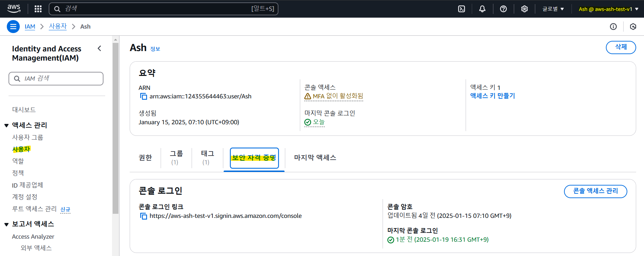Click the 1분 전 (2025-01-19 16:31 GMT+9) text

(442, 240)
